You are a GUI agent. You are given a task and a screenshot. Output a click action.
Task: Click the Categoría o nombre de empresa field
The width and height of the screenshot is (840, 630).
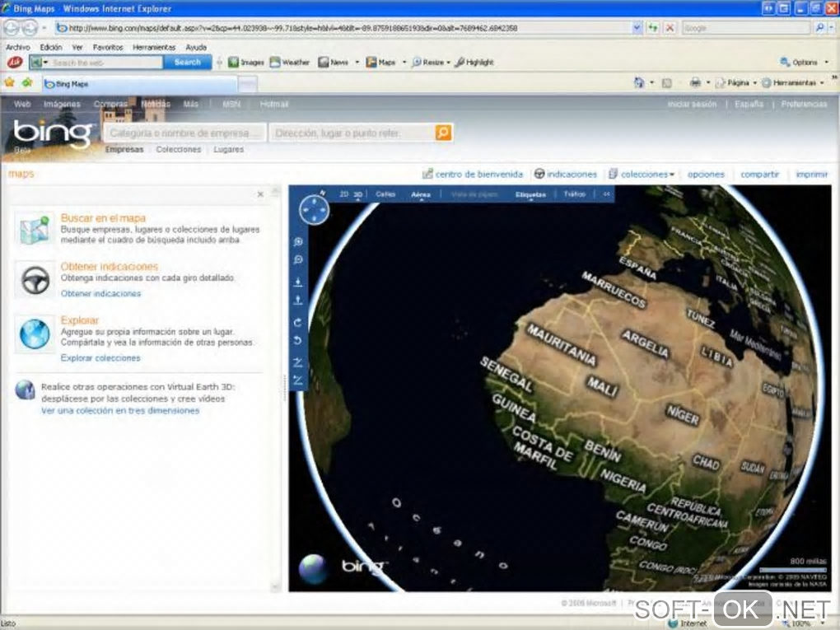click(x=185, y=133)
